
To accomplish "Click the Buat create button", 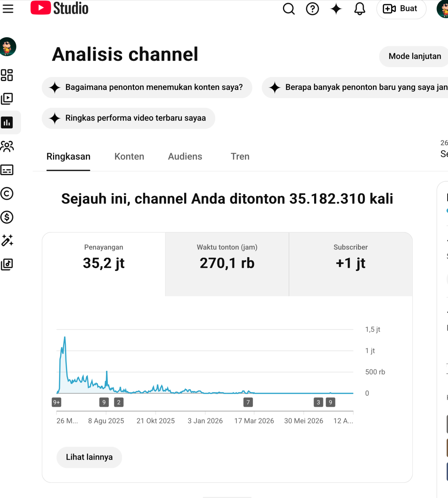I will pyautogui.click(x=401, y=9).
